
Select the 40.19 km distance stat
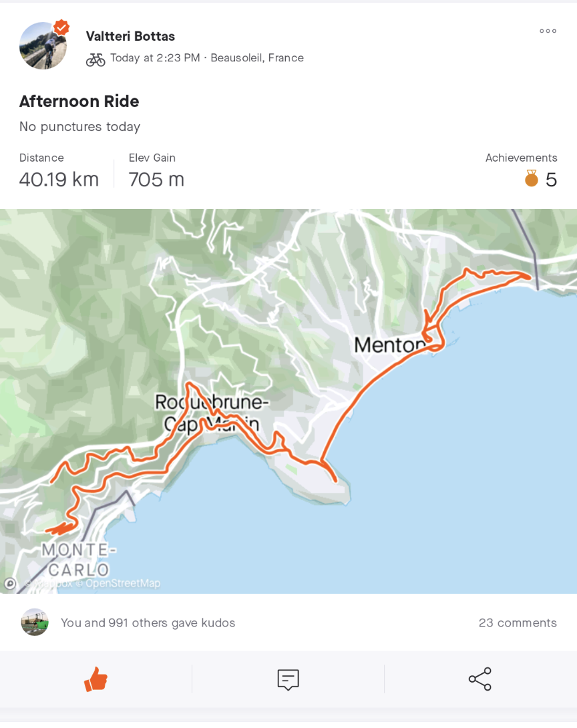(x=59, y=179)
